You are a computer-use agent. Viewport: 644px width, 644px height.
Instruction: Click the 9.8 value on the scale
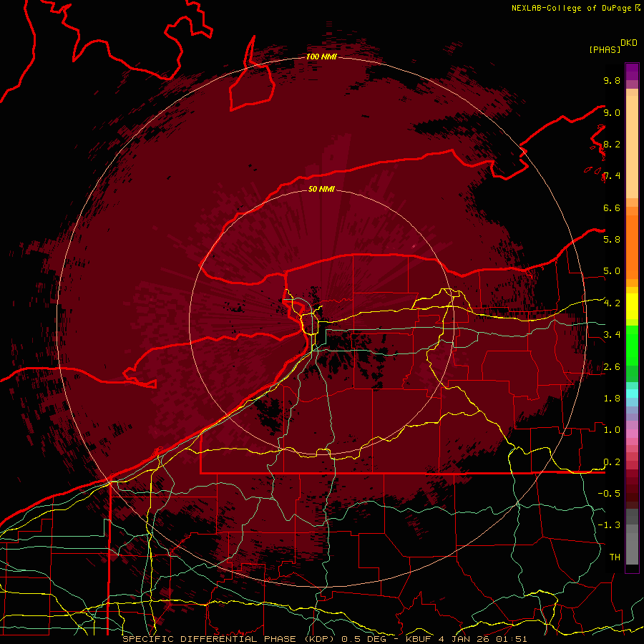pyautogui.click(x=612, y=80)
